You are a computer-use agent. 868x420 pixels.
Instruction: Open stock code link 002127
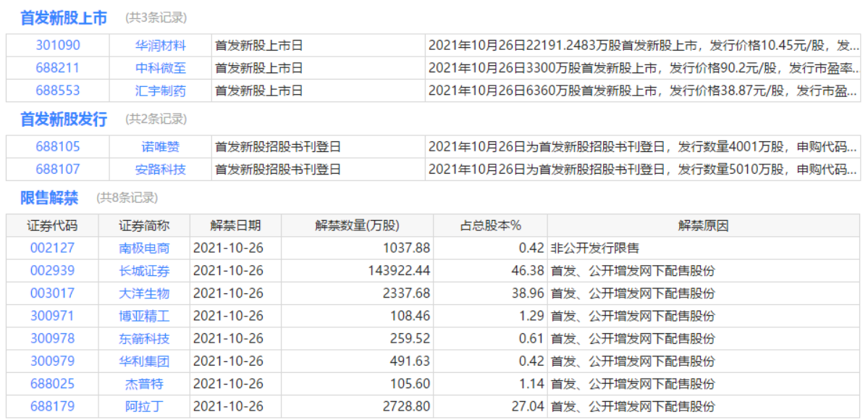point(52,248)
